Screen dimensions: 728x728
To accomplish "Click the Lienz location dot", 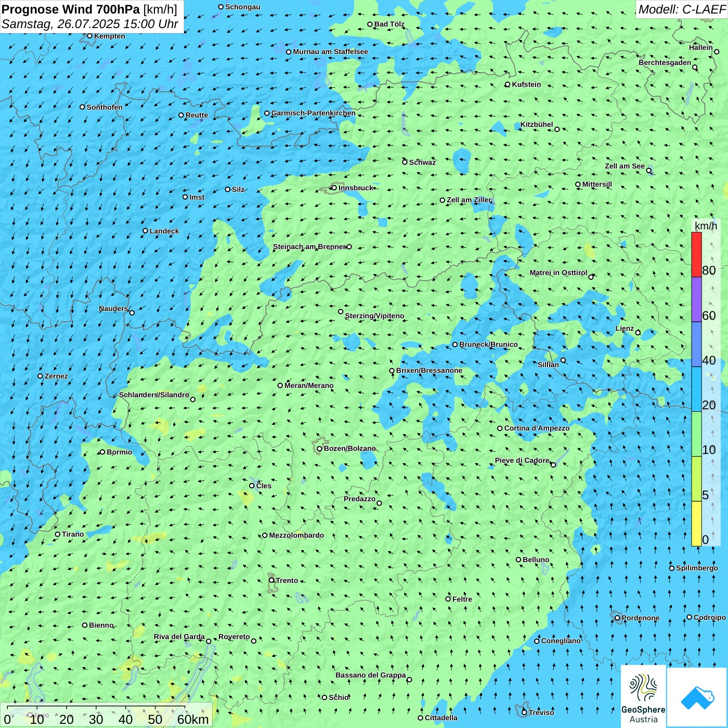I will click(x=638, y=333).
